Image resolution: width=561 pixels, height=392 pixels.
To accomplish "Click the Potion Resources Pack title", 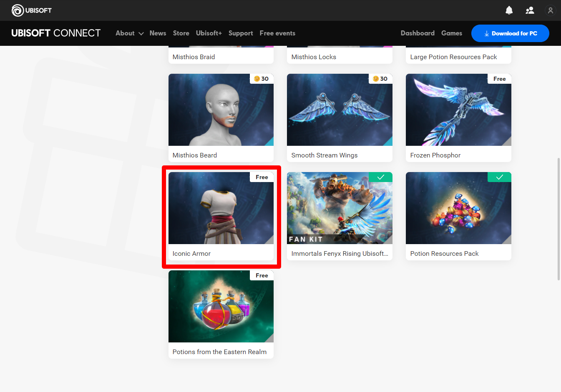I will point(444,254).
